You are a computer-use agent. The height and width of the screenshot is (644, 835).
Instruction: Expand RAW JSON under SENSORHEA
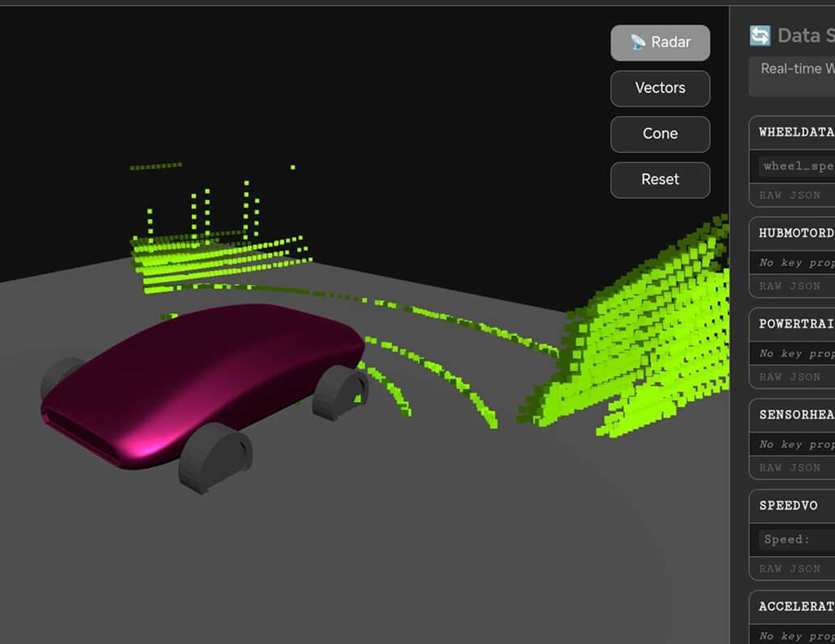tap(790, 468)
